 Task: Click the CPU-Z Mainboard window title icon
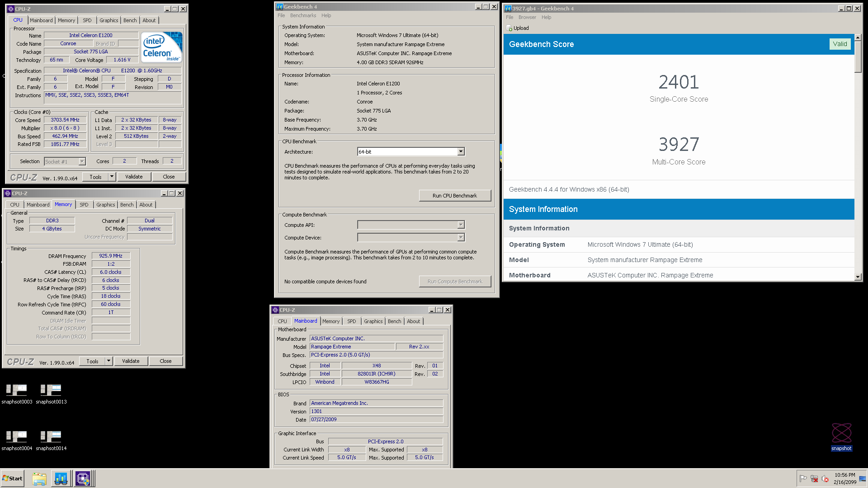275,310
